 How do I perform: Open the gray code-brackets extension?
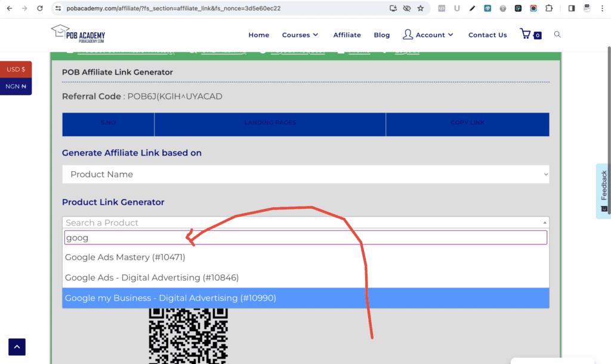tap(442, 8)
